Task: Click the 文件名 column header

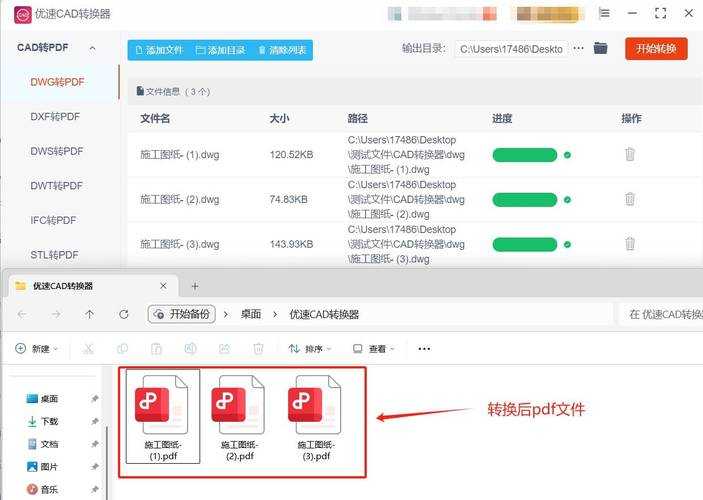Action: coord(155,118)
